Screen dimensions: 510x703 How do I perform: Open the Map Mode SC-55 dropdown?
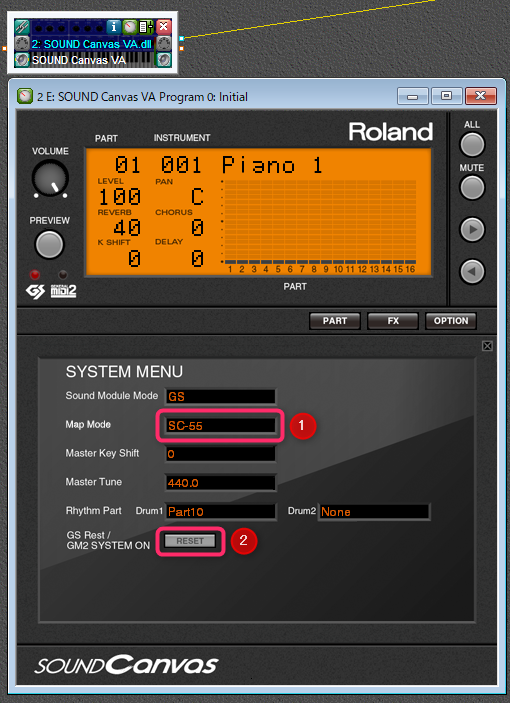click(x=220, y=425)
